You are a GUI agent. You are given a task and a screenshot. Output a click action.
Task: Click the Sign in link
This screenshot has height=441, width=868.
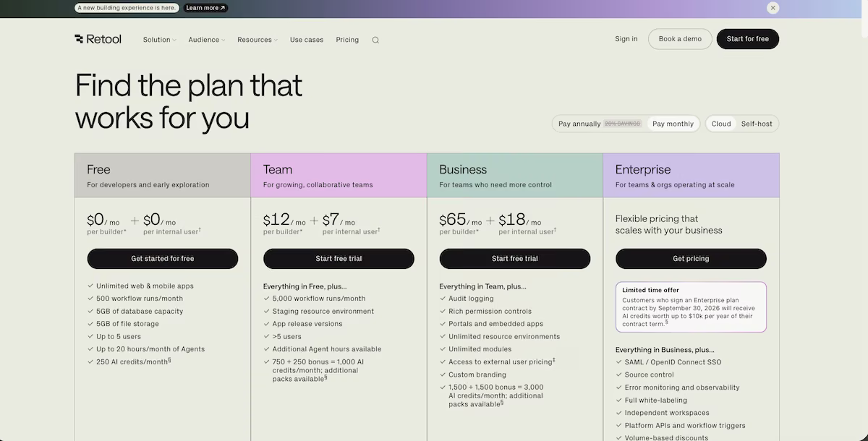coord(626,39)
